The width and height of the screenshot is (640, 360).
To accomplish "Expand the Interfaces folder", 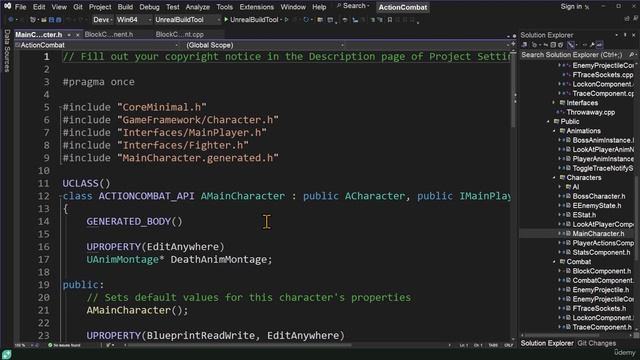I will (x=554, y=103).
